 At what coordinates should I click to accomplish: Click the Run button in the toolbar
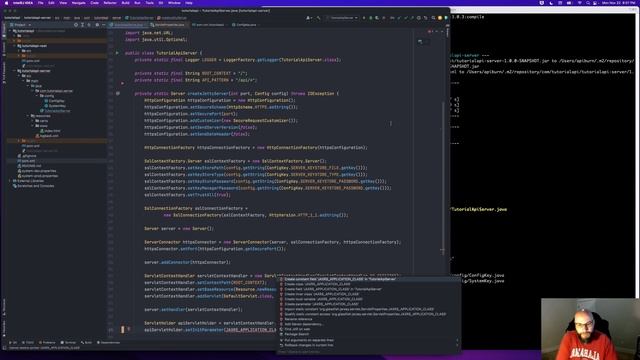coord(364,18)
